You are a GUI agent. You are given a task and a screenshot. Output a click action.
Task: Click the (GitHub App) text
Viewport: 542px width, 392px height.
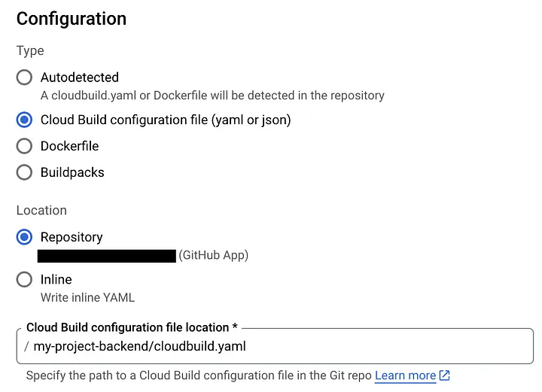tap(214, 255)
